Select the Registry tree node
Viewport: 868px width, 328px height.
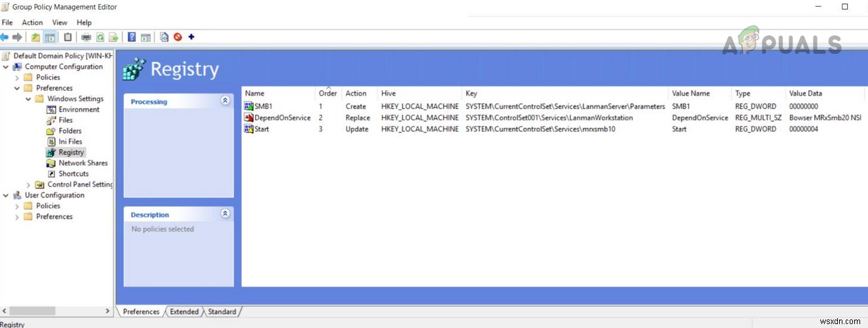tap(71, 152)
